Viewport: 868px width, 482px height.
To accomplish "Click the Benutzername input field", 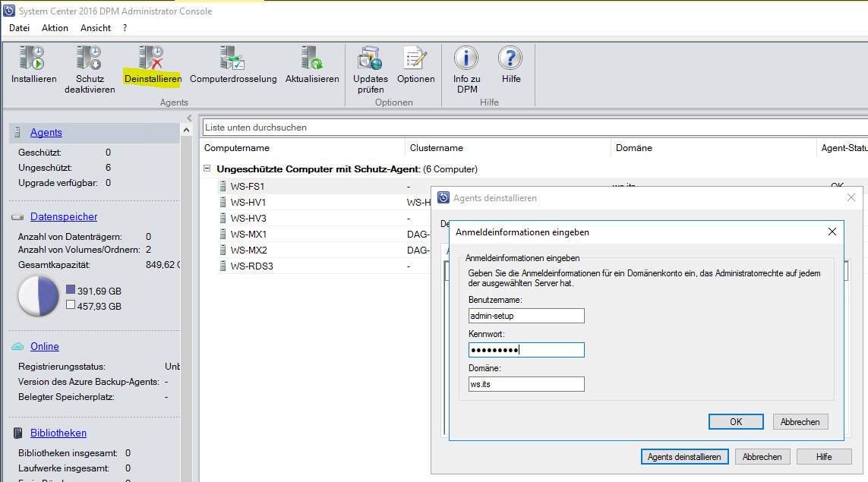I will pyautogui.click(x=526, y=316).
